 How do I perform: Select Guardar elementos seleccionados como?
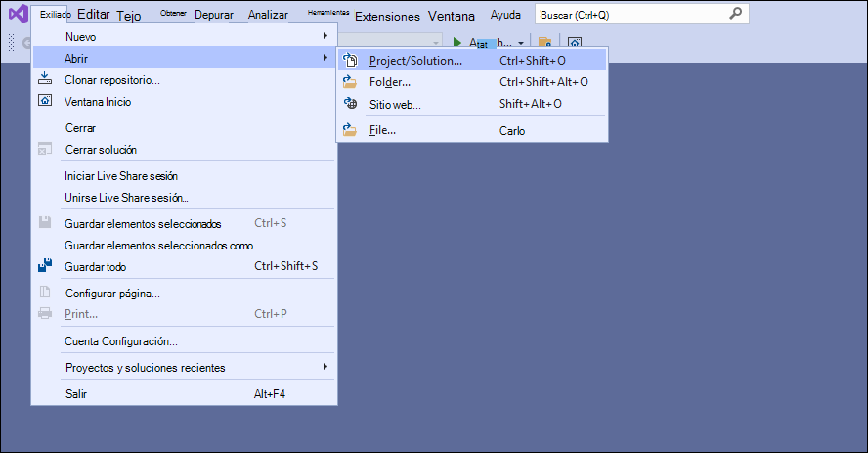pos(185,246)
